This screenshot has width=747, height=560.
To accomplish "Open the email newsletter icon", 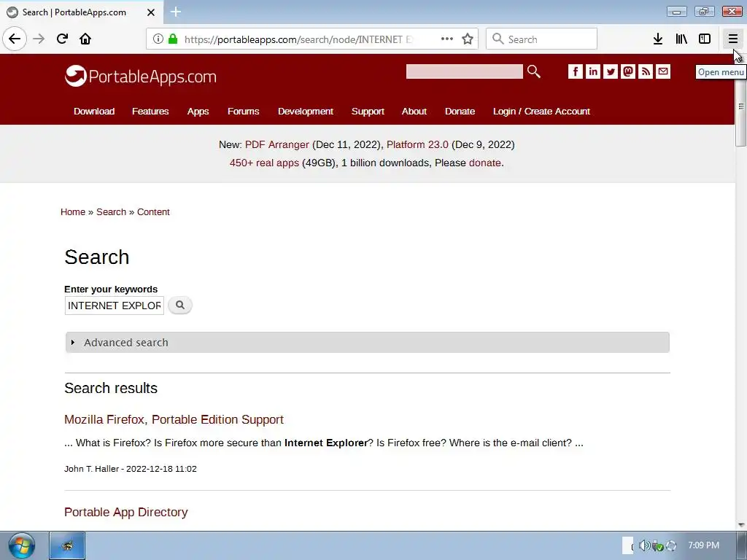I will (x=663, y=71).
